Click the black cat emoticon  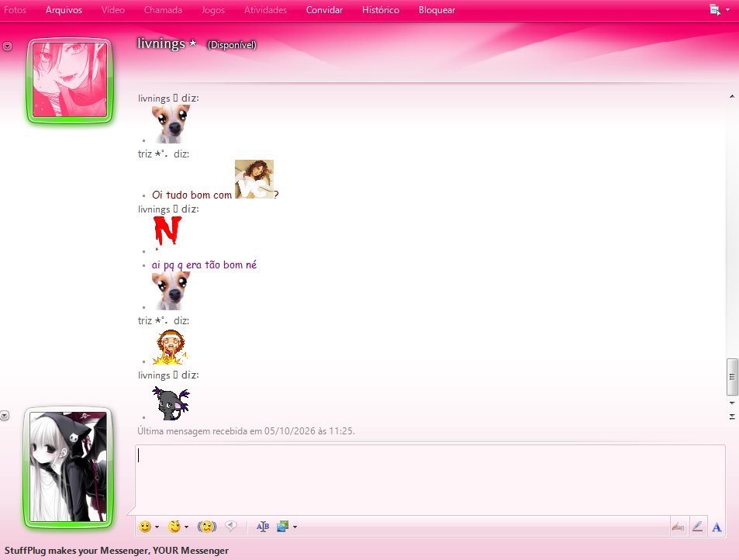[x=171, y=403]
